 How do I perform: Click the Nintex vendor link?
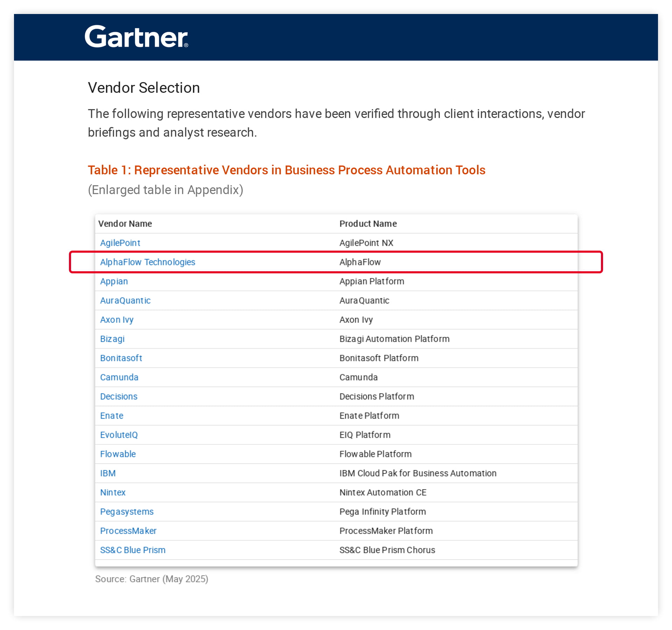[x=112, y=492]
